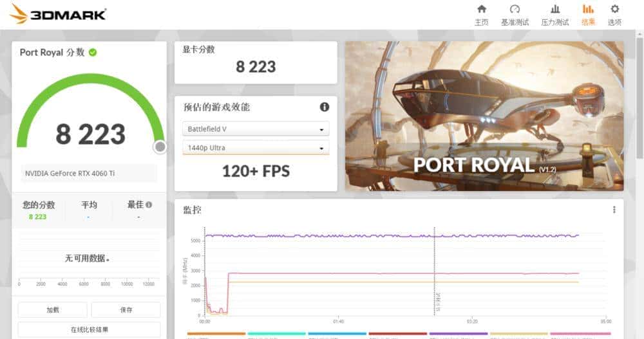Go to the 主页 home page
644x339 pixels.
click(481, 15)
